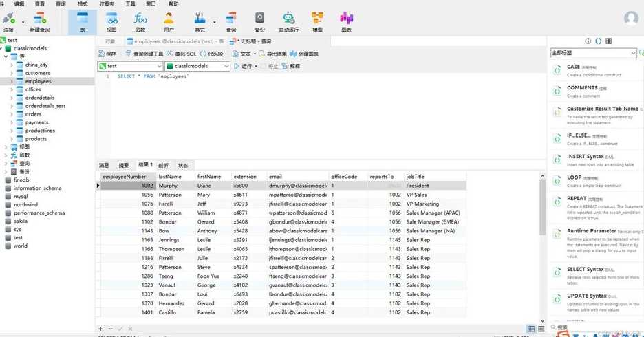The image size is (644, 337).
Task: Expand the orders table node
Action: 11,114
